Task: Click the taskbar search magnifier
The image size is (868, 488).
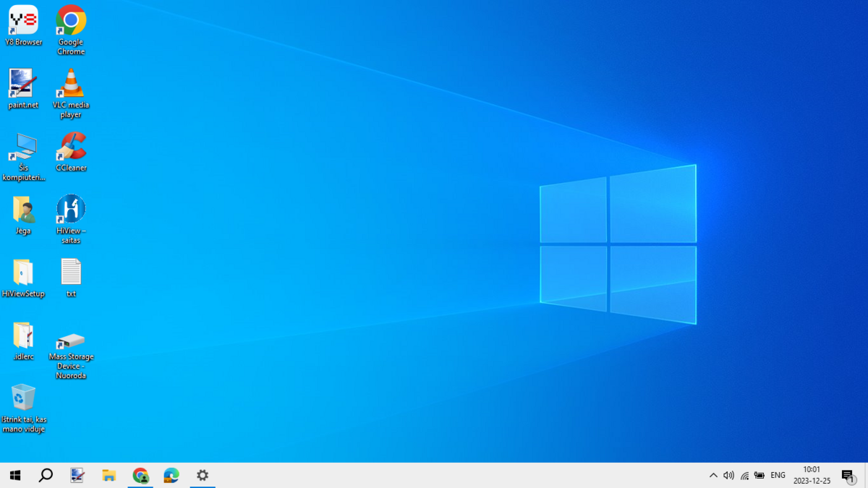Action: click(46, 475)
